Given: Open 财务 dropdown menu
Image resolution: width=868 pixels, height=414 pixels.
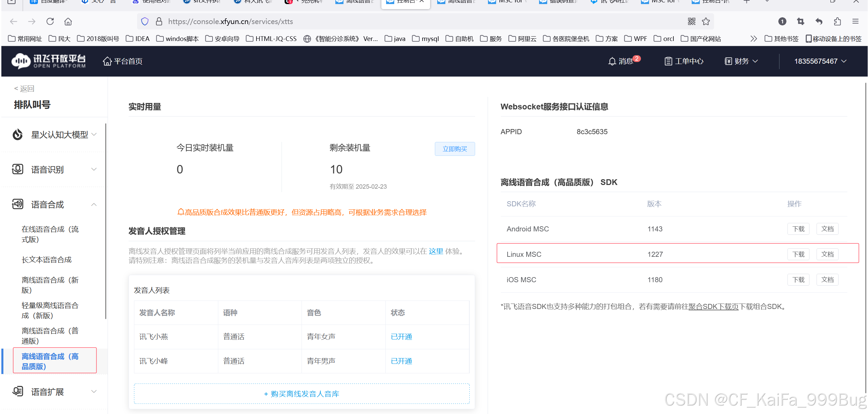Looking at the screenshot, I should pos(741,61).
